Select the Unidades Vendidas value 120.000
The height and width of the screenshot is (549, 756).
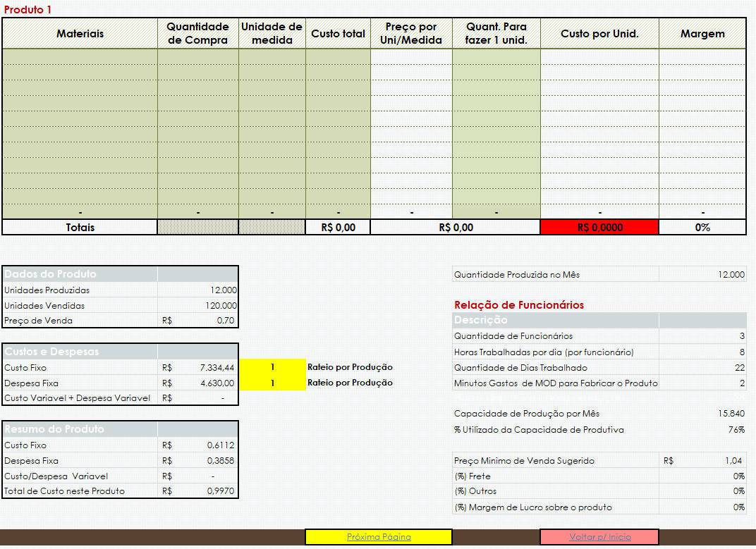[x=197, y=306]
